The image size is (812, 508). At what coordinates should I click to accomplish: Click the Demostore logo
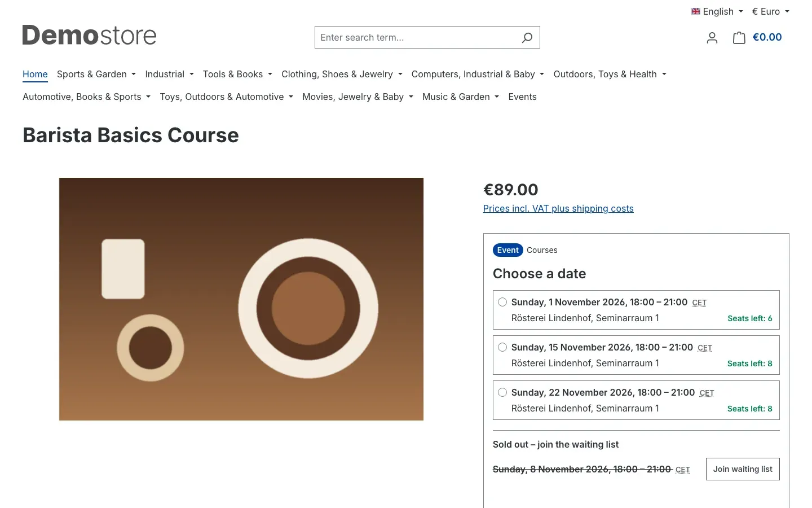(89, 35)
